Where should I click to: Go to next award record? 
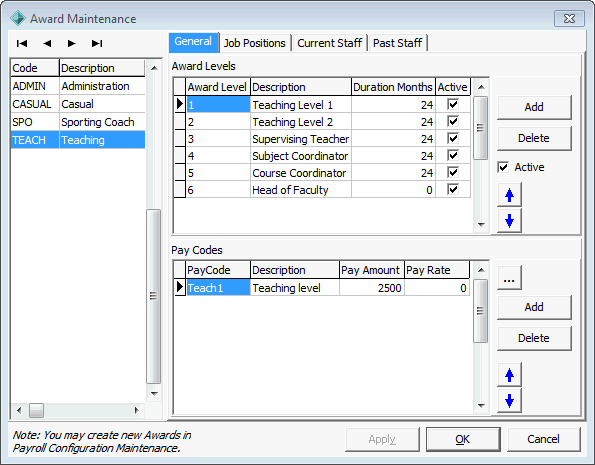[71, 44]
